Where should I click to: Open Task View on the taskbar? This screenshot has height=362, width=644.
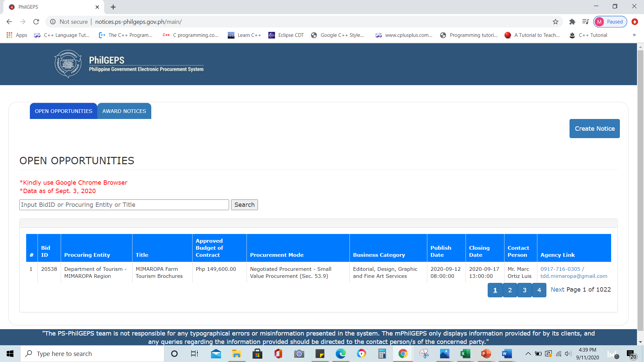pos(195,354)
